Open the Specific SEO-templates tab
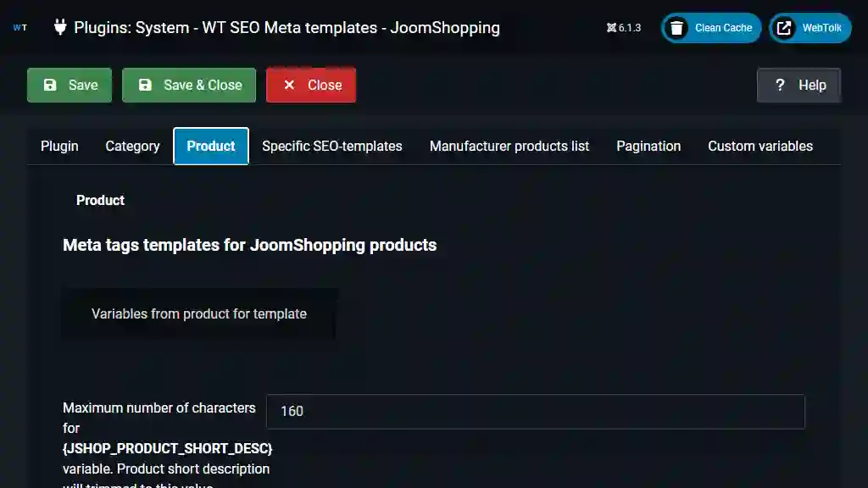 pos(332,146)
